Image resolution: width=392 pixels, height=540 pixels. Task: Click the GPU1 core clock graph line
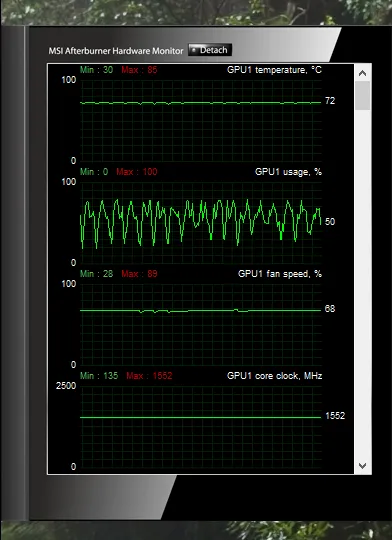pos(200,417)
